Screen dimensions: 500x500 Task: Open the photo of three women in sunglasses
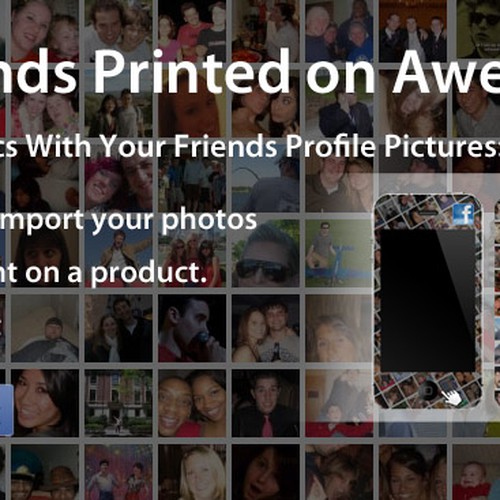(192, 253)
